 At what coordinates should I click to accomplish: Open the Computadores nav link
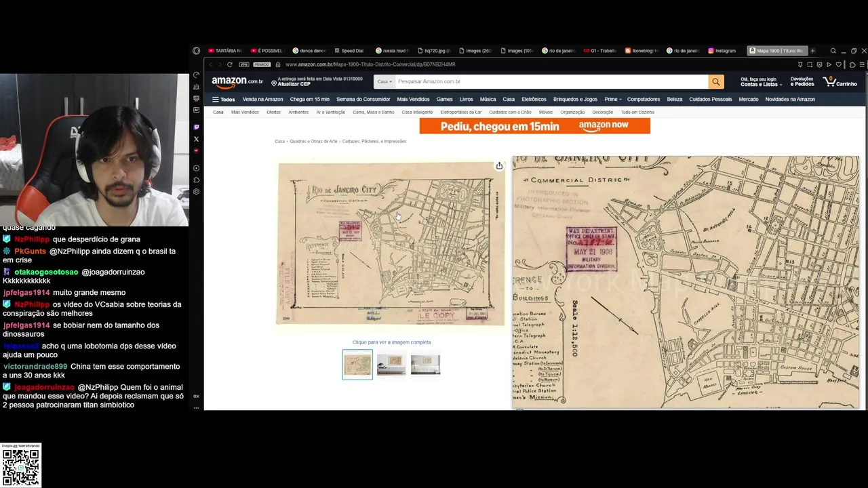(644, 100)
